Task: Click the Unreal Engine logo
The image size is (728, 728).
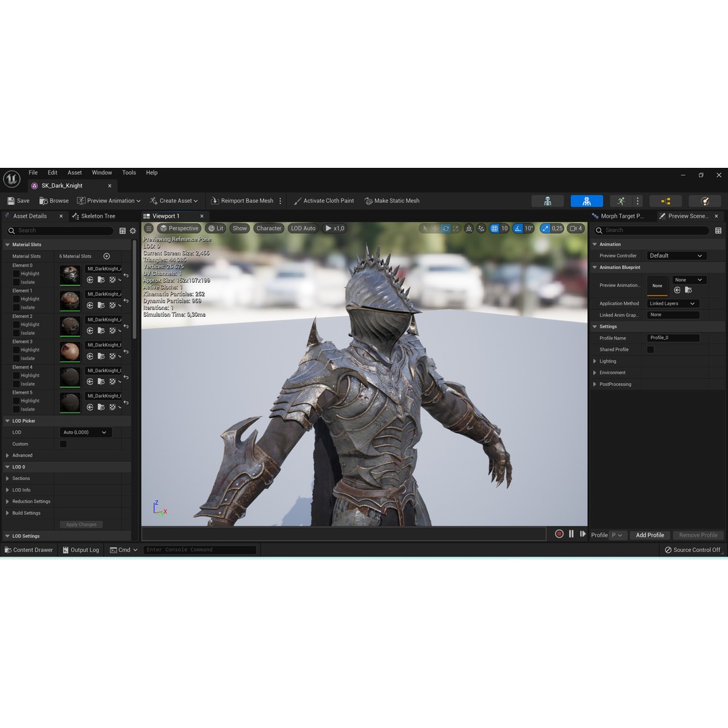Action: 11,179
